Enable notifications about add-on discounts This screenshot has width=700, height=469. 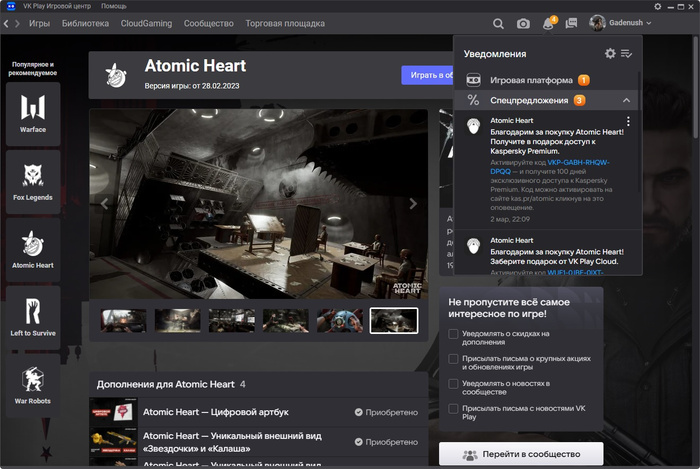point(454,334)
